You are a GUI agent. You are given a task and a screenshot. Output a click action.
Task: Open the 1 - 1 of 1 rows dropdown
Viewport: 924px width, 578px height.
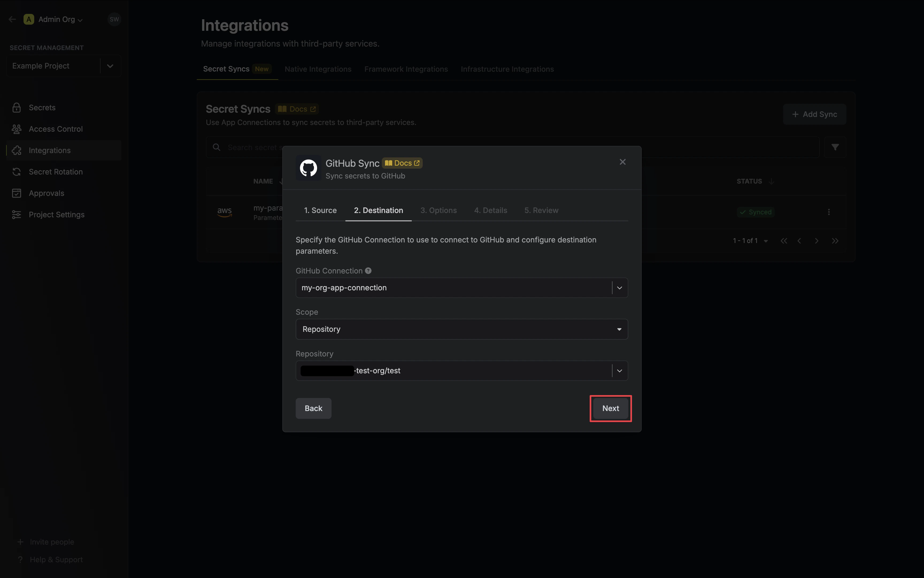[750, 241]
